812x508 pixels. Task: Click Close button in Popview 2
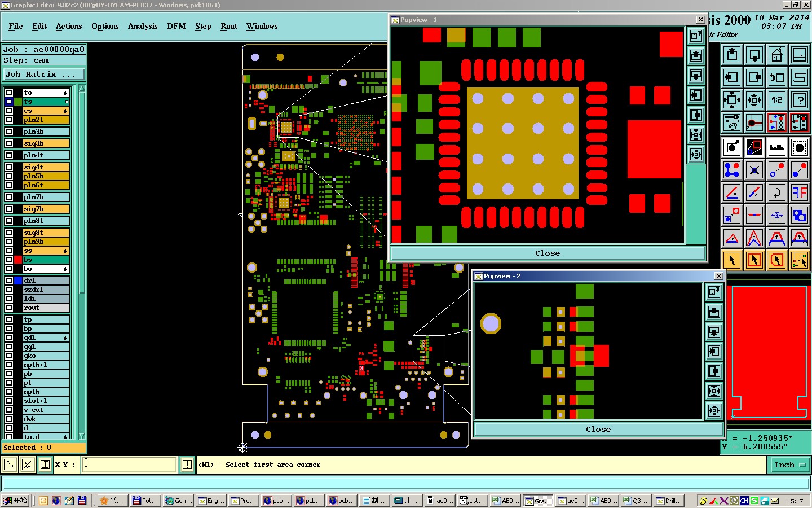click(x=598, y=429)
